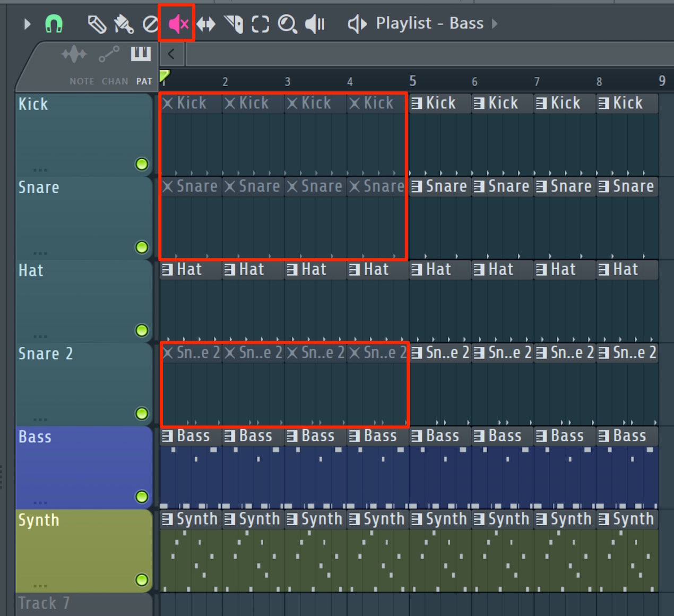Select the Track 7 header

coord(84,604)
